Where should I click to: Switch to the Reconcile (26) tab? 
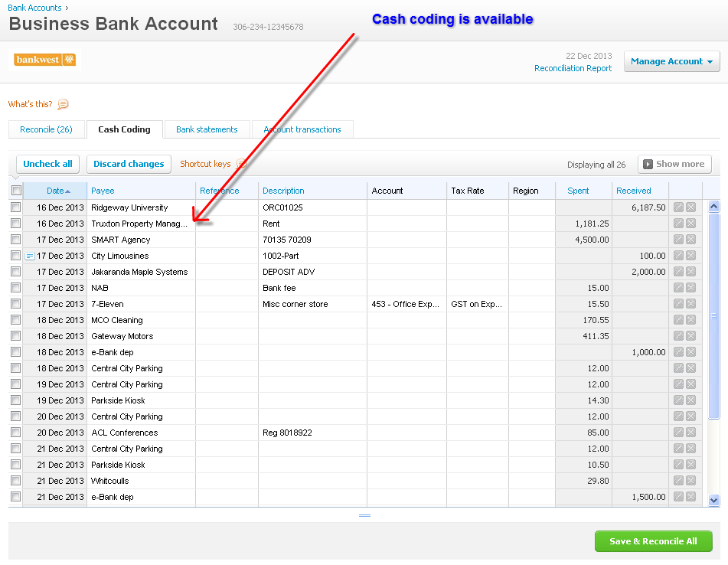click(x=46, y=129)
